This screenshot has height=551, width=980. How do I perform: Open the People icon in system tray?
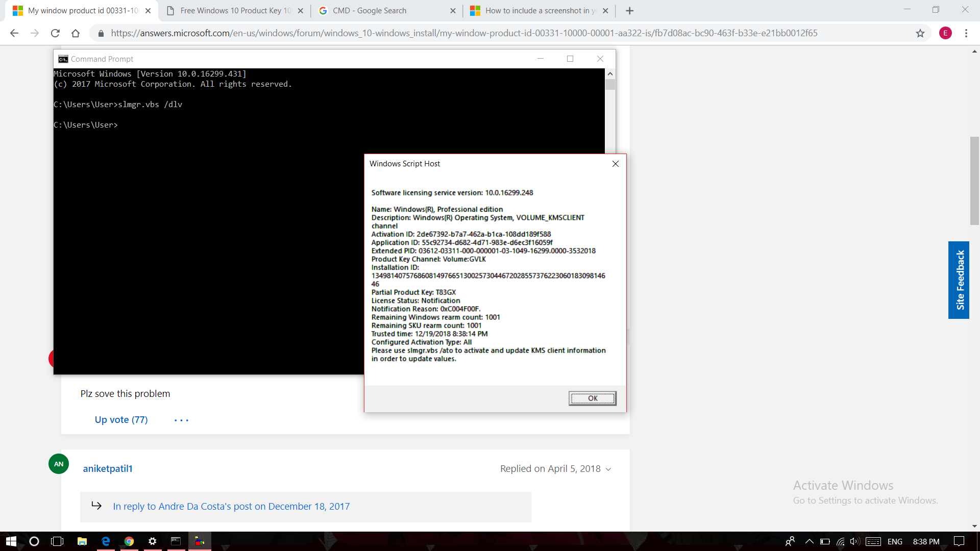[x=790, y=541]
